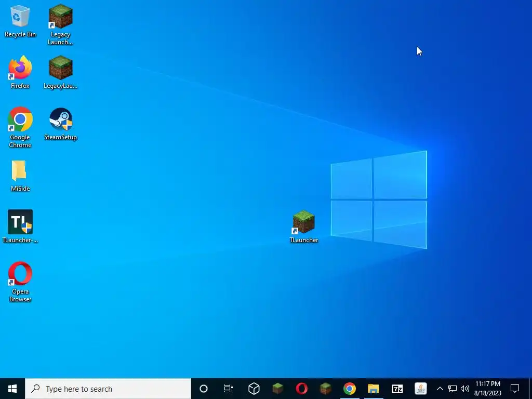The image size is (532, 399).
Task: Click the Show desktop strip beside the notifications icon
Action: [530, 389]
